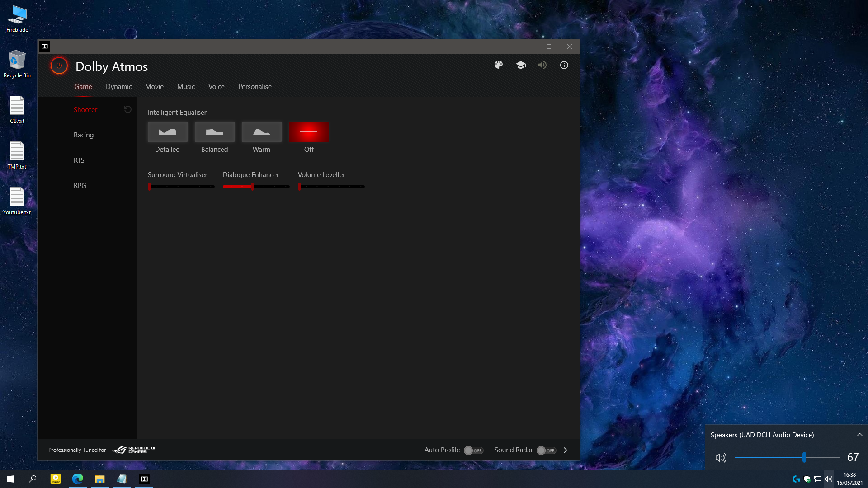
Task: Click the Republic of Gamers logo
Action: 134,450
